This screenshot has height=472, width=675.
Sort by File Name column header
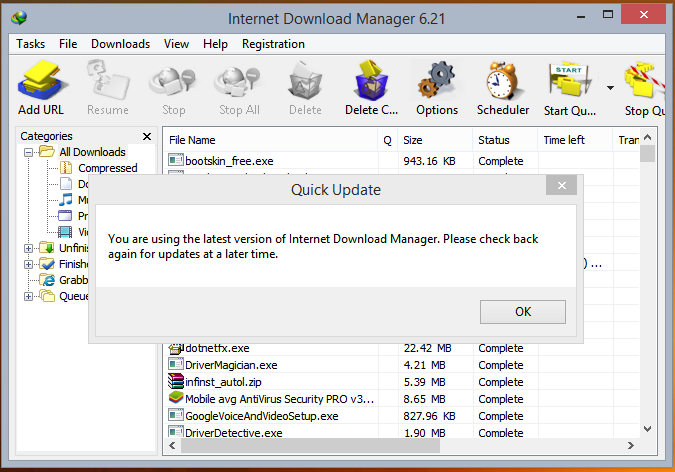(x=270, y=140)
